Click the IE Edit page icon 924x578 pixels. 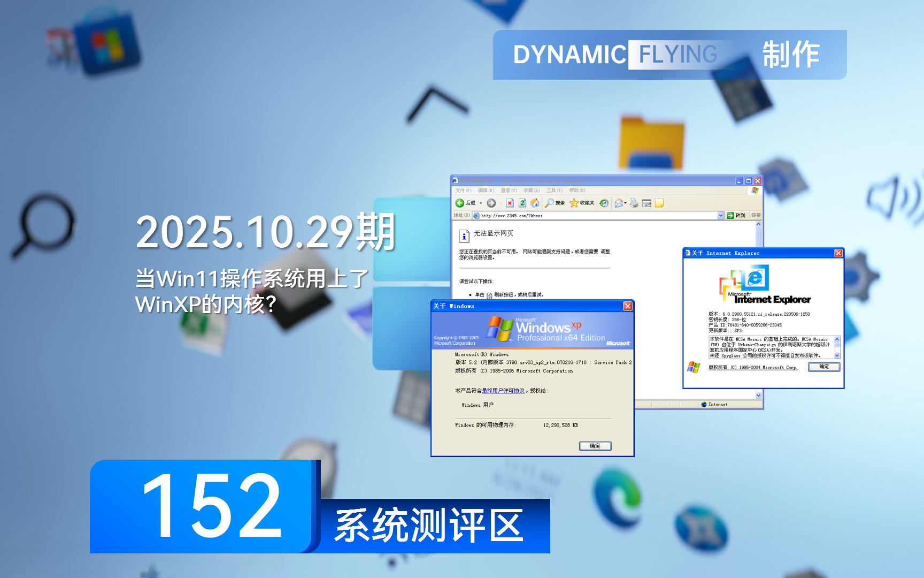646,203
